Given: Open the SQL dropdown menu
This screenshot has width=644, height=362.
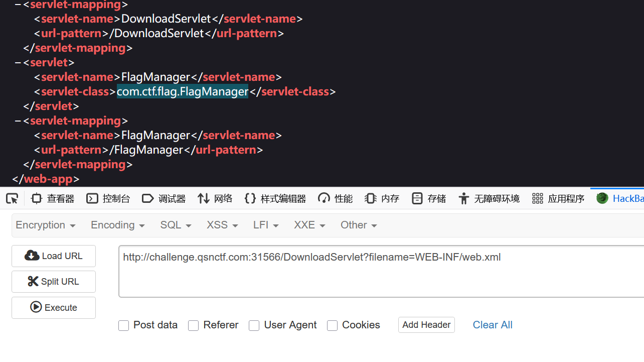Looking at the screenshot, I should (x=176, y=225).
